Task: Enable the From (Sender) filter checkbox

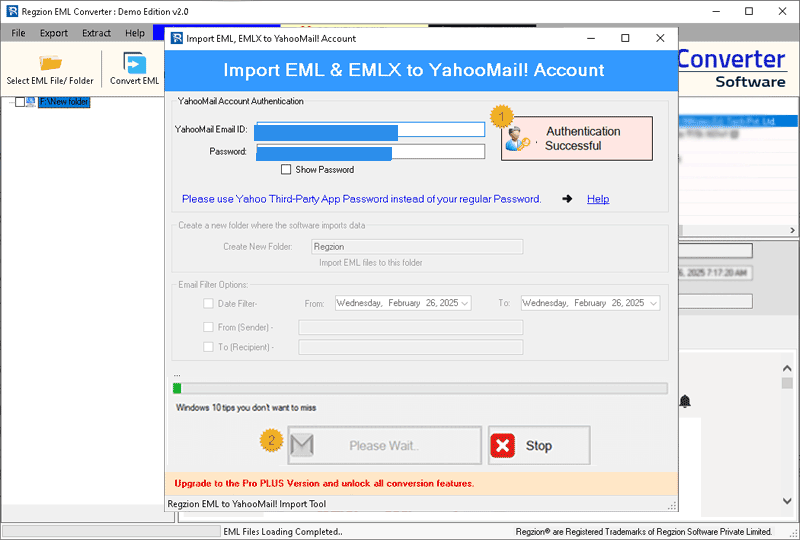Action: point(208,327)
